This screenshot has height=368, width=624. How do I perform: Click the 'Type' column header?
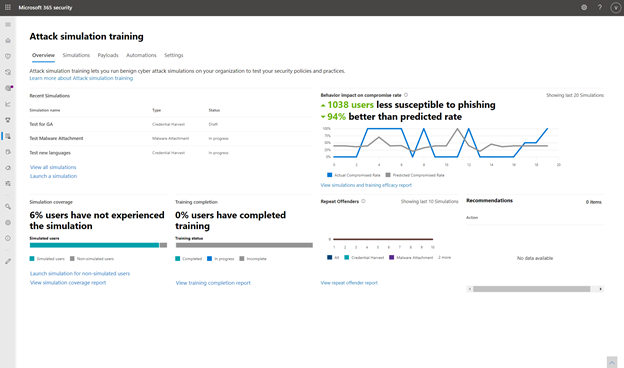pyautogui.click(x=156, y=110)
